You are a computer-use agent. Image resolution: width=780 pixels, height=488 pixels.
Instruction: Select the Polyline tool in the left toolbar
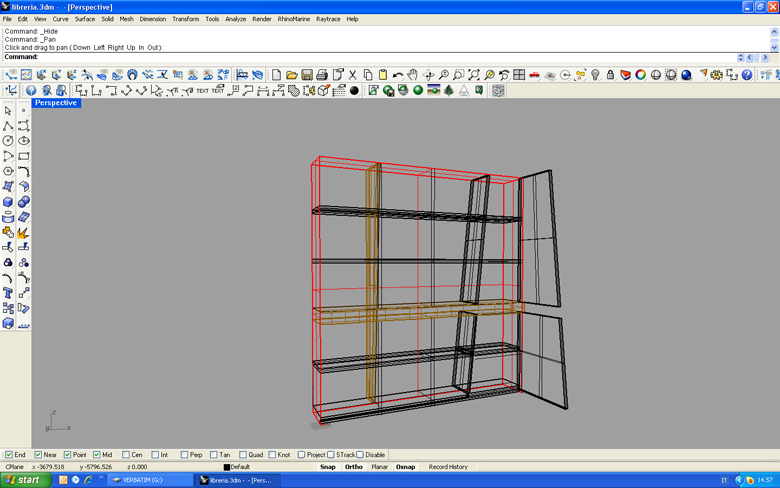[x=8, y=126]
